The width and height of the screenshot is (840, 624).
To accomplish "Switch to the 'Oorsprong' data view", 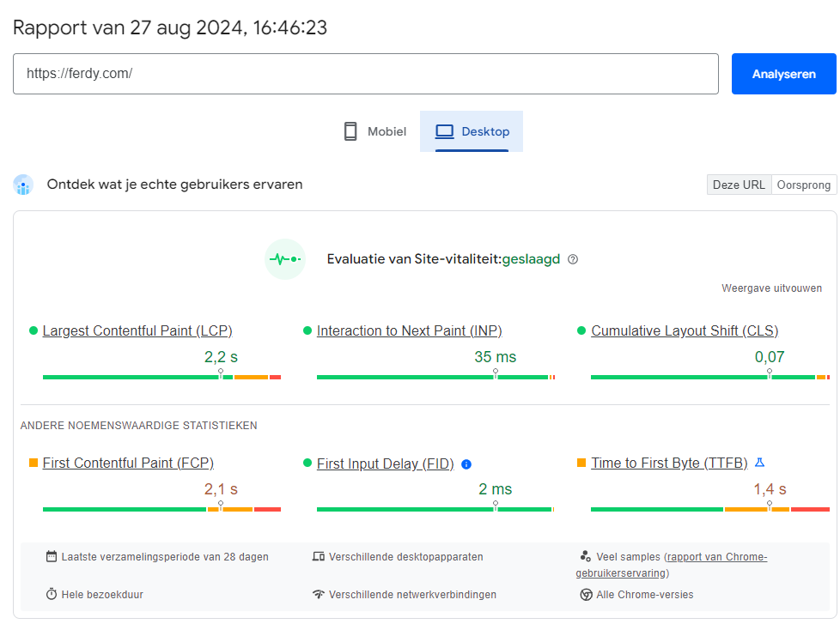I will 803,185.
